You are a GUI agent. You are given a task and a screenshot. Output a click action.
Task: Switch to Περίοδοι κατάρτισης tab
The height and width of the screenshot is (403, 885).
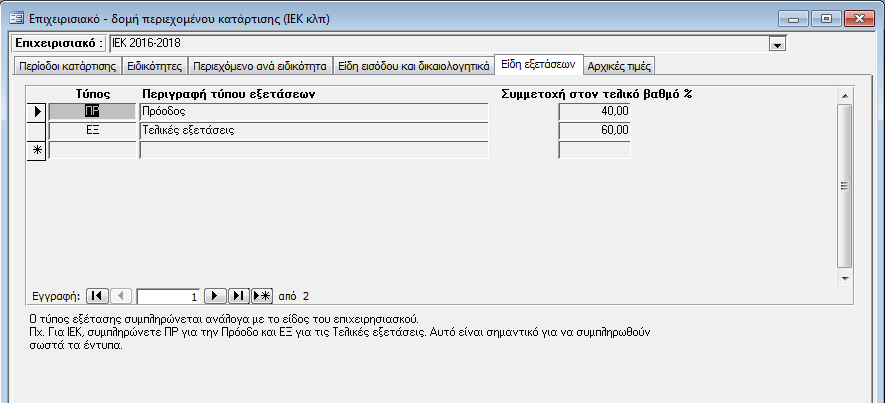[65, 65]
